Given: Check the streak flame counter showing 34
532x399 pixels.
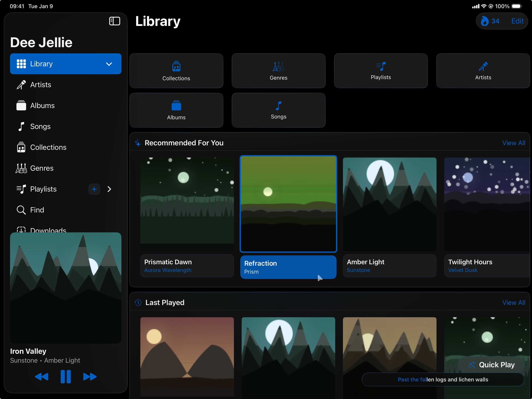Looking at the screenshot, I should [x=490, y=21].
